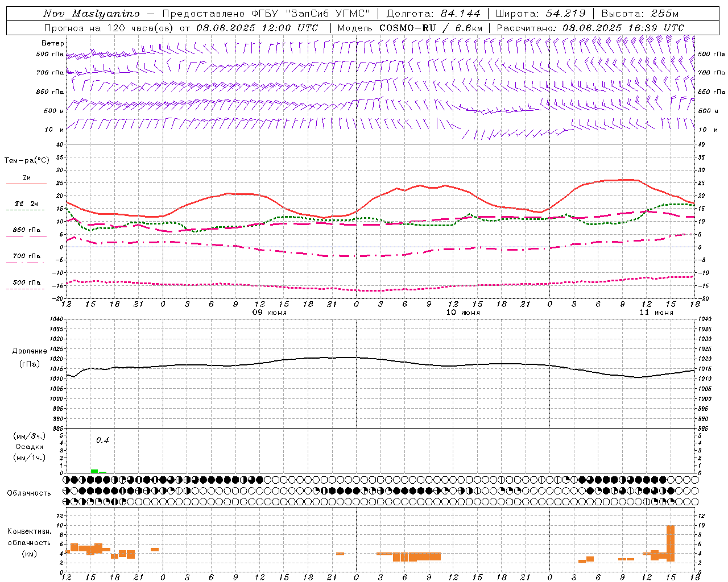This screenshot has width=728, height=582.
Task: Click the Облачность cloud cover label
Action: coord(29,493)
